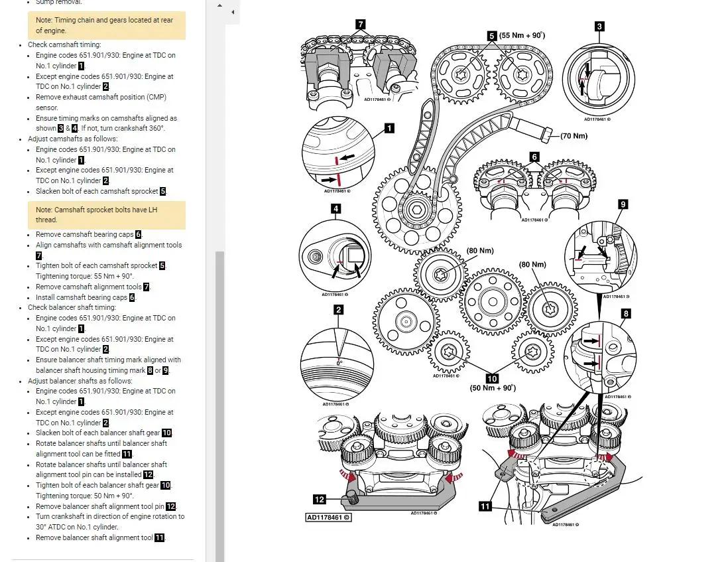Viewport: 728px width, 562px height.
Task: Select the 'Check balancer shaft timing:' heading
Action: click(72, 307)
